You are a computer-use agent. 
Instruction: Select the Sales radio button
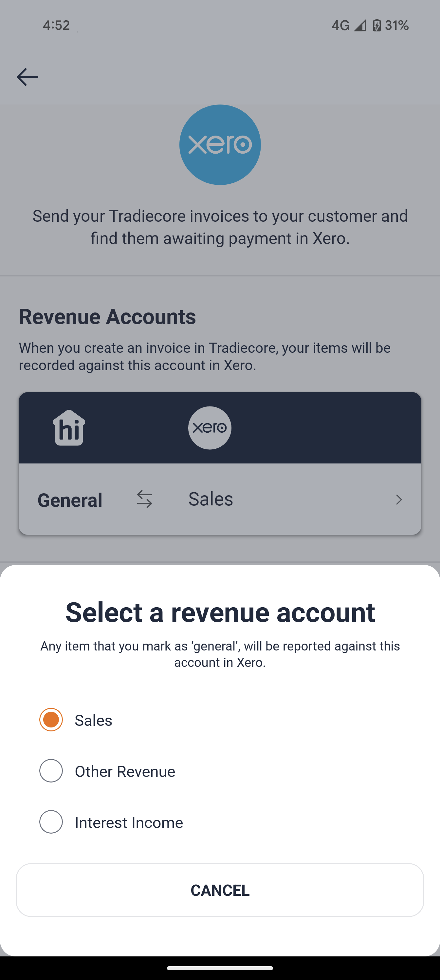[x=51, y=719]
